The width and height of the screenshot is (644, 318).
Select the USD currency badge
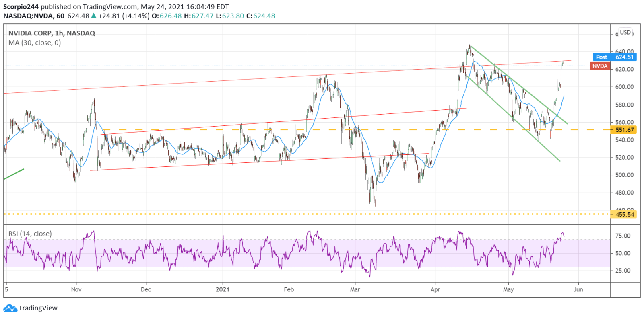(625, 32)
